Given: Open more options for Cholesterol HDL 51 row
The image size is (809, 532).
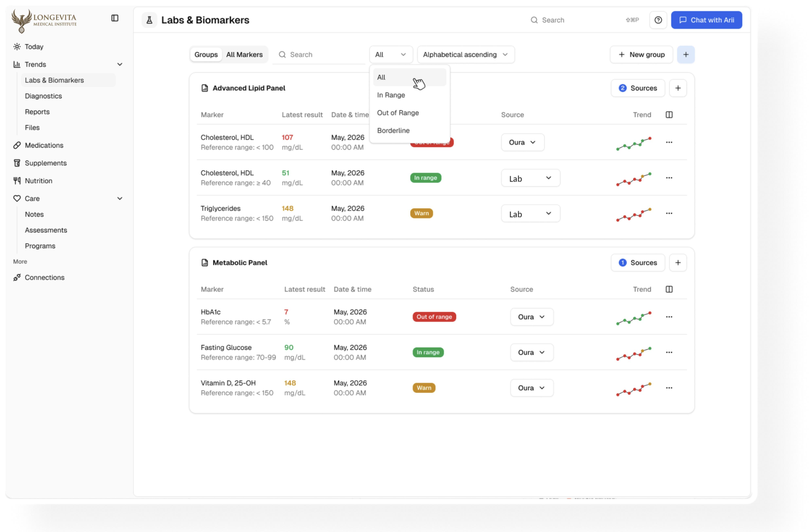Looking at the screenshot, I should tap(669, 178).
